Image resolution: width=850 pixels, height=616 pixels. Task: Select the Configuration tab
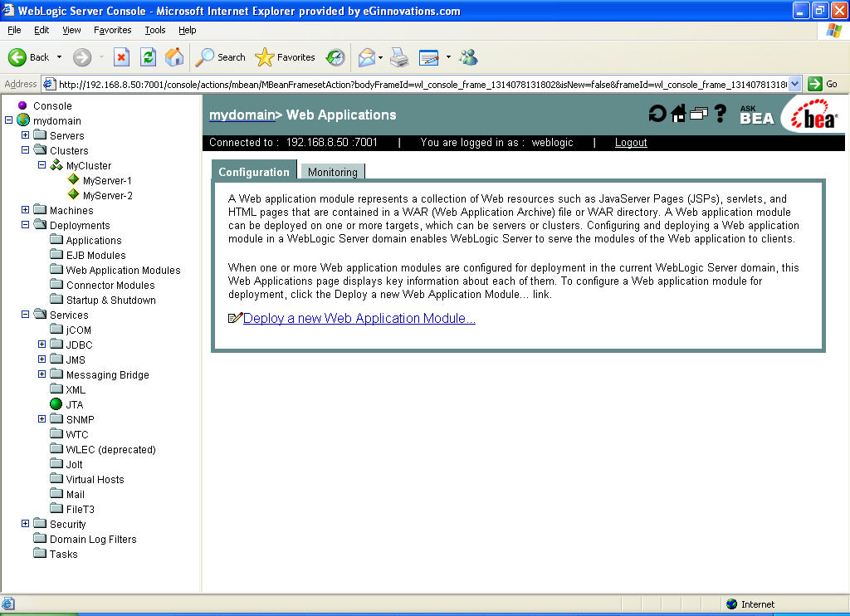254,171
